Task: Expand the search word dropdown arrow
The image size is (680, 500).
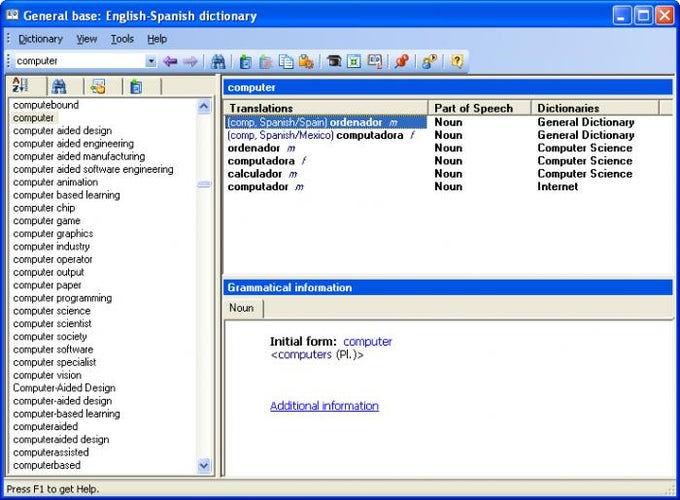Action: pos(150,61)
